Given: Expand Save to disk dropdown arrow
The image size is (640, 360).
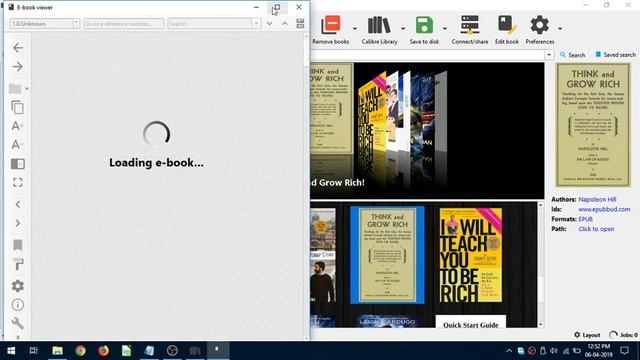Looking at the screenshot, I should [x=444, y=29].
